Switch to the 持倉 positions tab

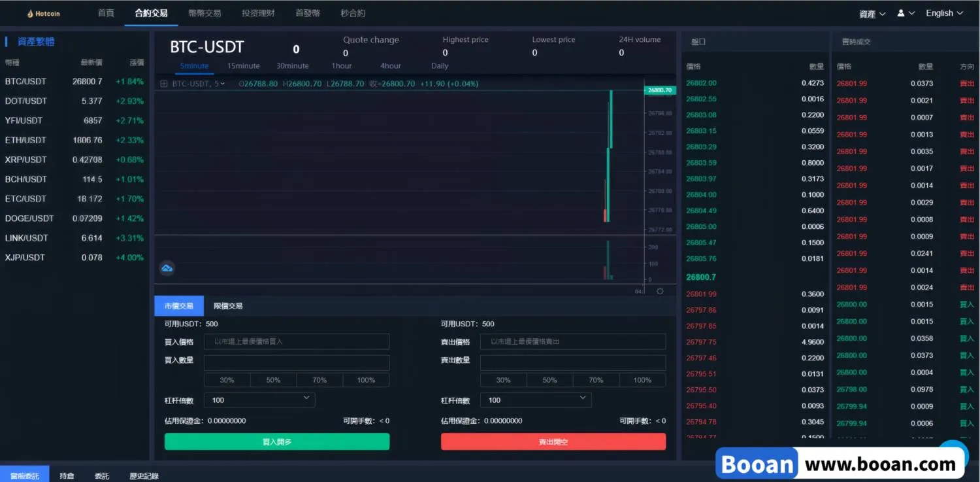click(67, 475)
